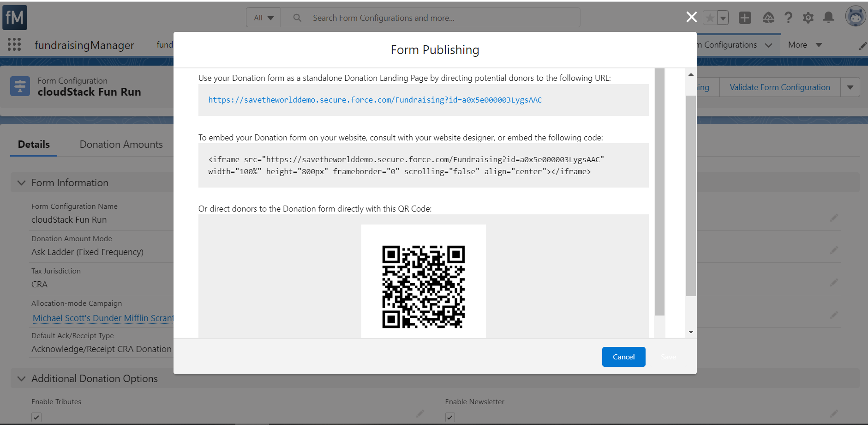Open the Michael Scott's Dunder Mifflin campaign link
Image resolution: width=868 pixels, height=425 pixels.
(x=103, y=318)
